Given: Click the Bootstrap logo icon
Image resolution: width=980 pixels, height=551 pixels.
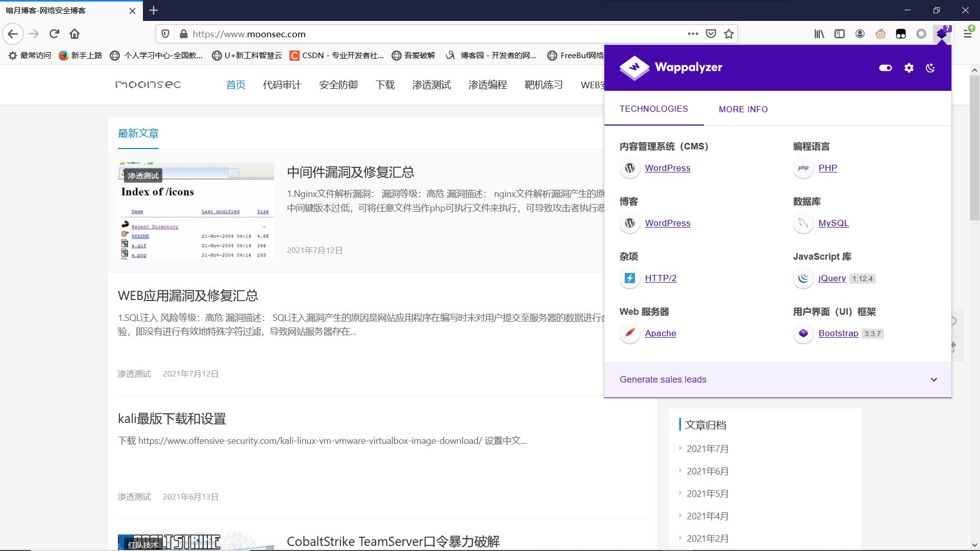Looking at the screenshot, I should (x=803, y=333).
